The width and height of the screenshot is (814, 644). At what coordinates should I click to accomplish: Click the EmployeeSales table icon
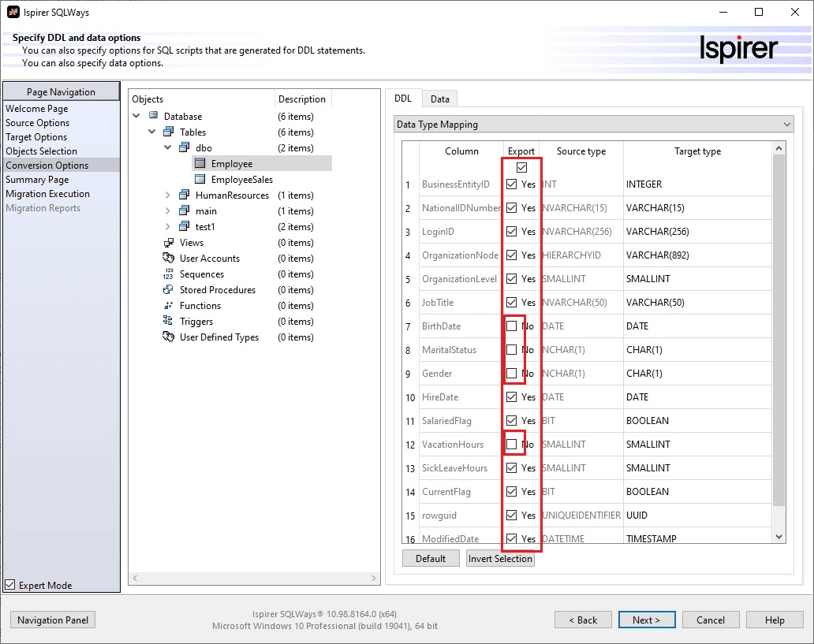(x=200, y=180)
